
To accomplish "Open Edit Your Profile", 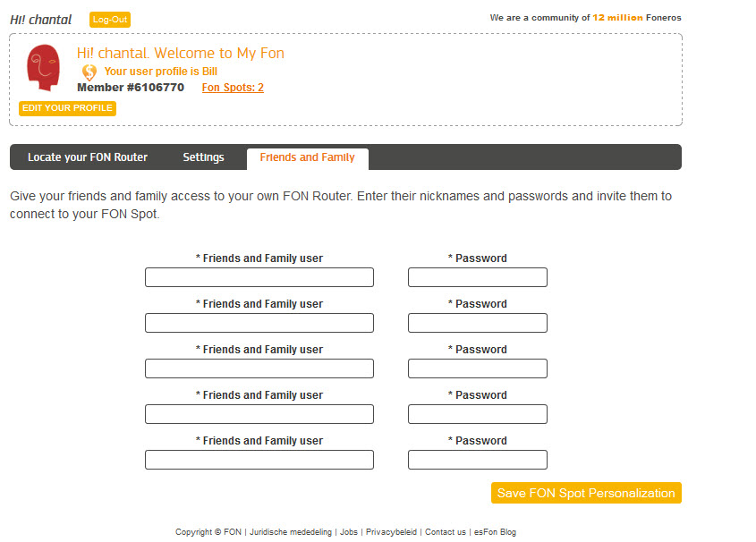I will [x=67, y=108].
